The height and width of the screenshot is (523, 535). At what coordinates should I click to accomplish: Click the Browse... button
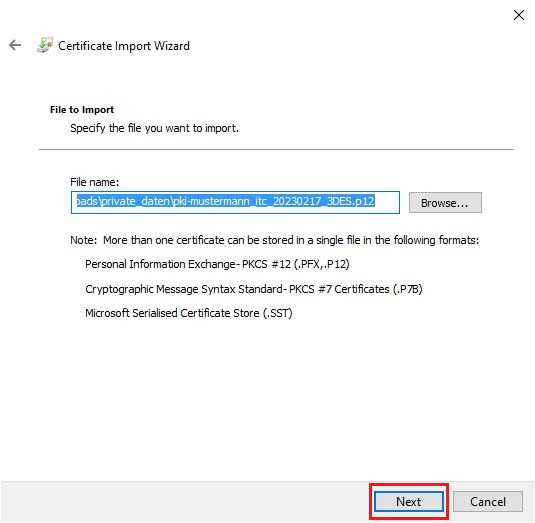(445, 203)
